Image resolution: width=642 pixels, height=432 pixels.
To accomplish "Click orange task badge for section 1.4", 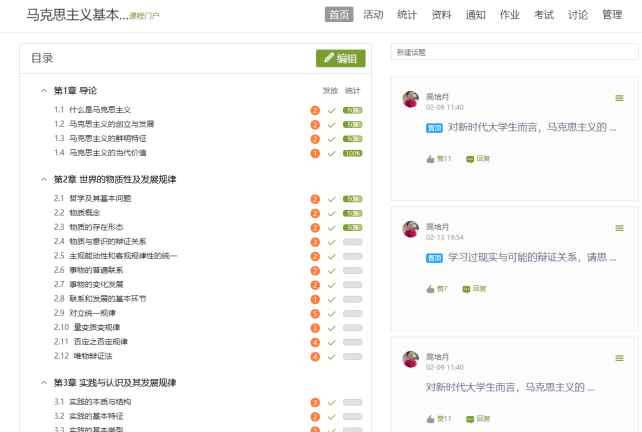I will pos(315,153).
